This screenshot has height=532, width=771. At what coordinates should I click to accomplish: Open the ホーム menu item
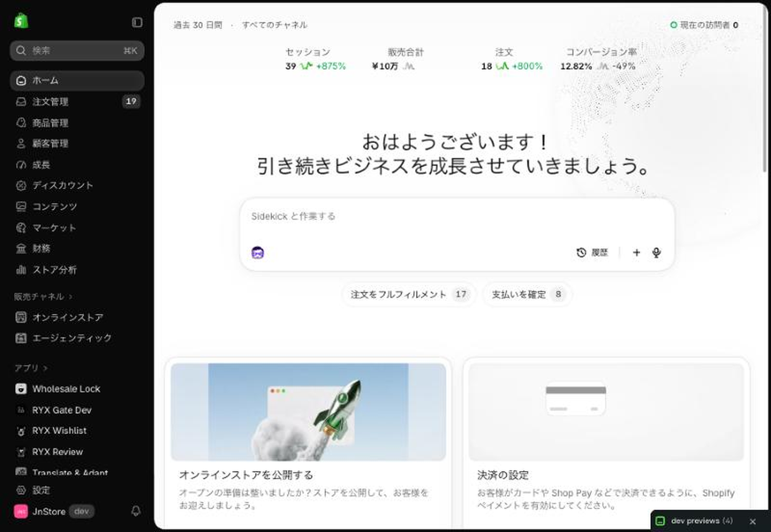coord(77,80)
